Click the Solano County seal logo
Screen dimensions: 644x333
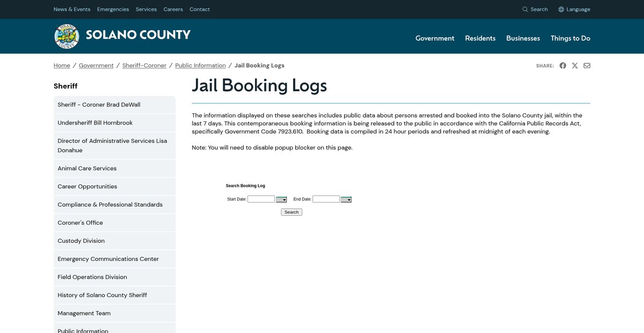click(x=67, y=36)
